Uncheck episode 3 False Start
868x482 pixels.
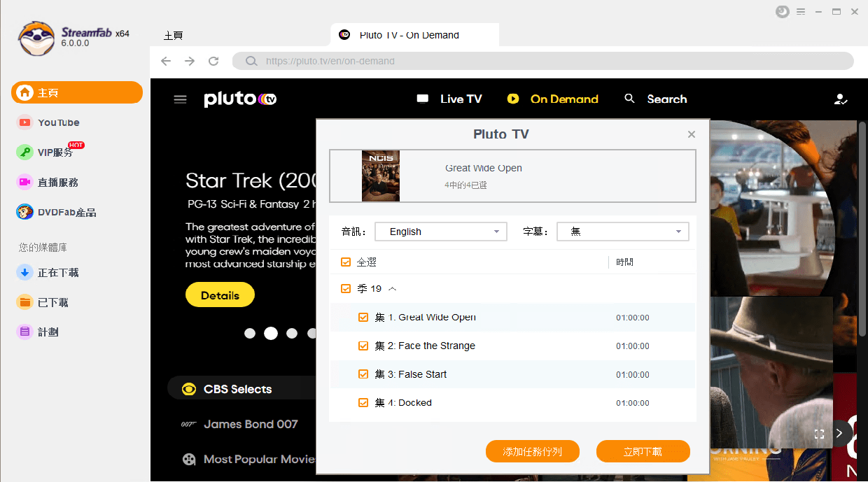pos(363,374)
